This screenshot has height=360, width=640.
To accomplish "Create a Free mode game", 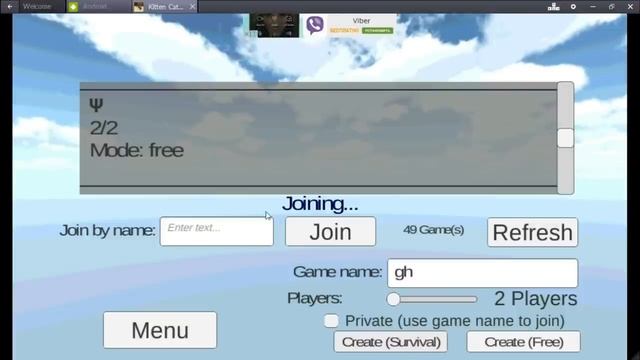I will pos(523,342).
